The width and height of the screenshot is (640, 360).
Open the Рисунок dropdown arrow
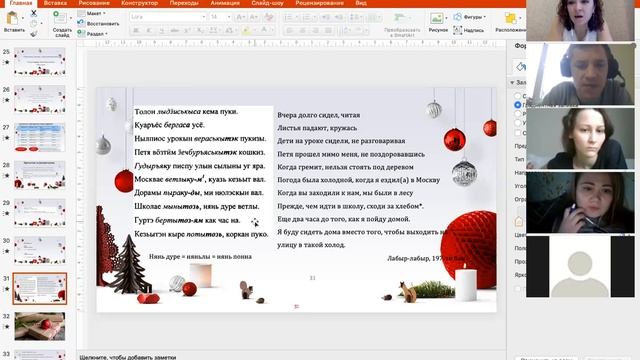pyautogui.click(x=446, y=18)
